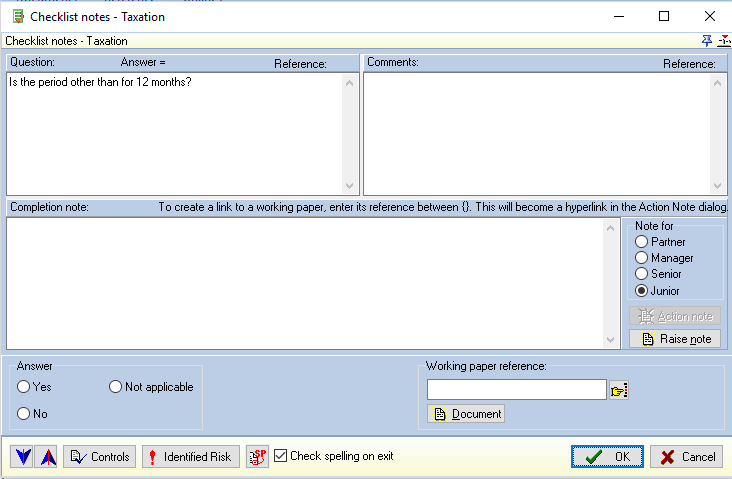Click the blue down arrow next-item icon
Image resolution: width=732 pixels, height=479 pixels.
(22, 456)
